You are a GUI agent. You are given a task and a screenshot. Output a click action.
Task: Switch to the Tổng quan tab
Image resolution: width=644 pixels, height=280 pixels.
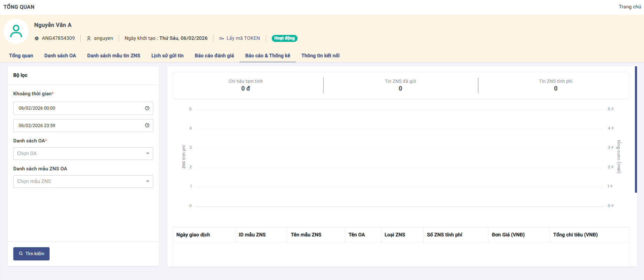(21, 56)
